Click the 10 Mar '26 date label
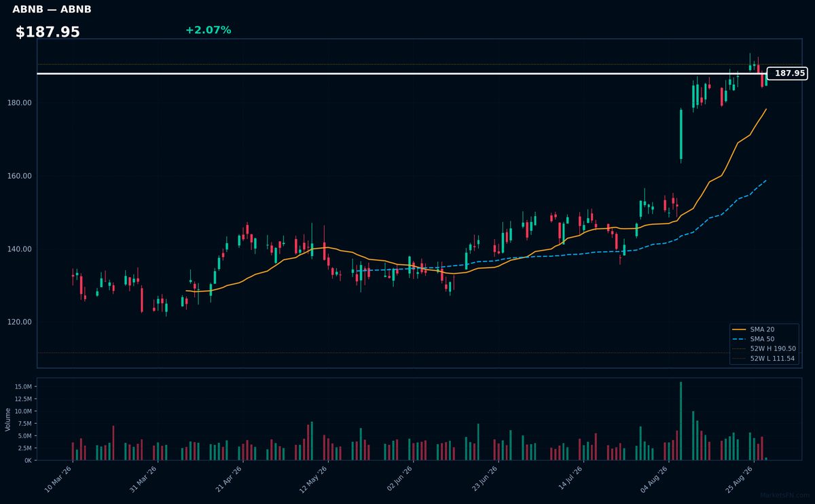 tap(58, 480)
